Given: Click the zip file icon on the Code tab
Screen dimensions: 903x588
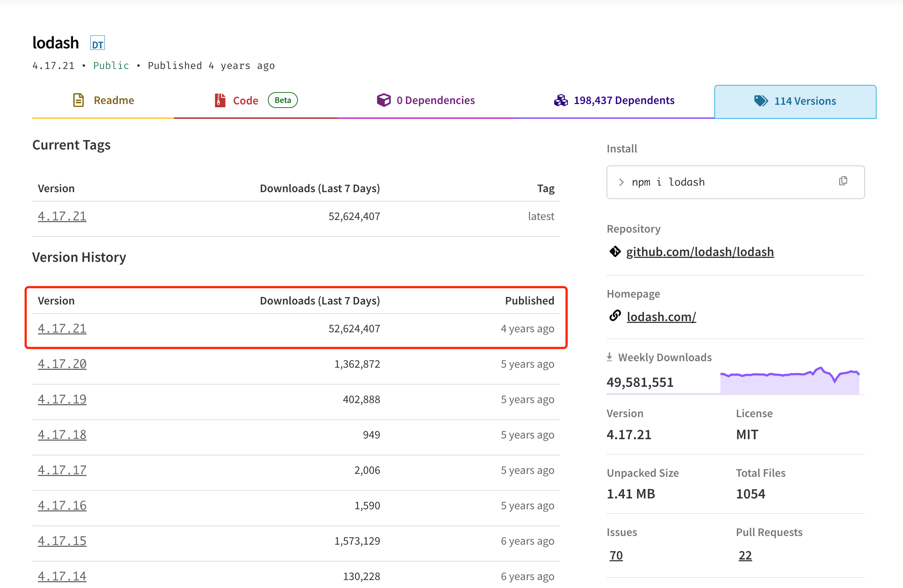Looking at the screenshot, I should pyautogui.click(x=219, y=100).
